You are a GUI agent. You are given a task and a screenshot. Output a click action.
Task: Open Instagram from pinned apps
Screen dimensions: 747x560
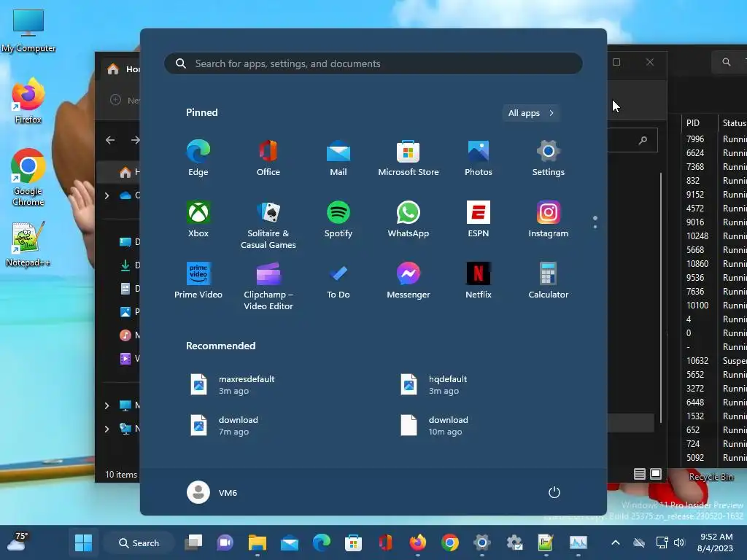[549, 219]
